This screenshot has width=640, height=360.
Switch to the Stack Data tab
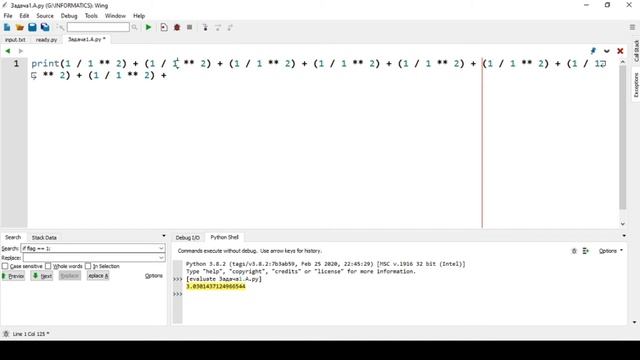[44, 238]
